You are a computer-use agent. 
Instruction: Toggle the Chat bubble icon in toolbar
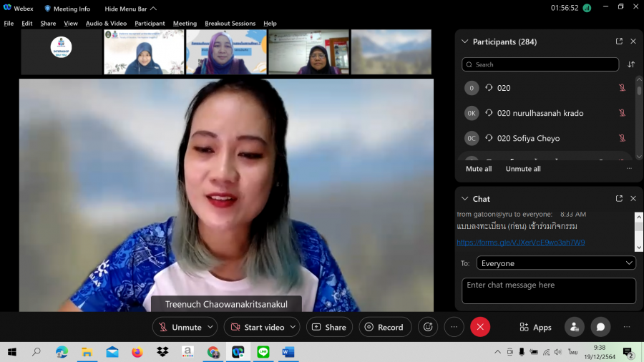(x=600, y=327)
